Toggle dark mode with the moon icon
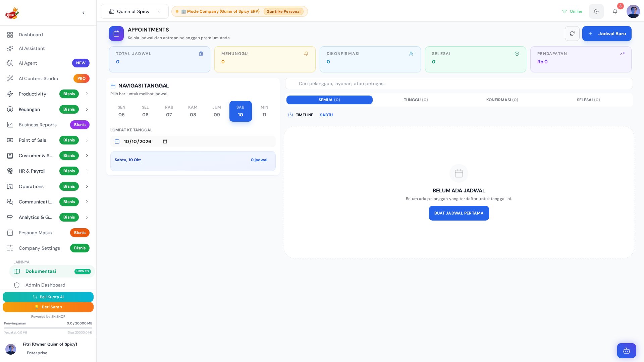The height and width of the screenshot is (362, 644). coord(596,11)
